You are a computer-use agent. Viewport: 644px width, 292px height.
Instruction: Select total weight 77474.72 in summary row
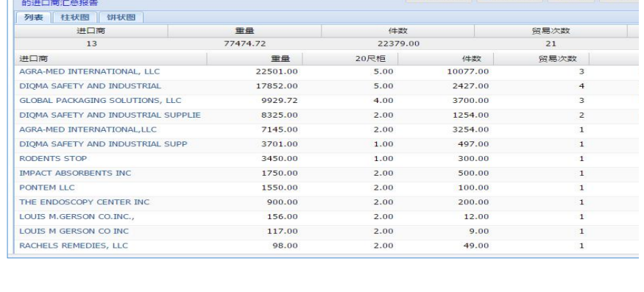245,43
